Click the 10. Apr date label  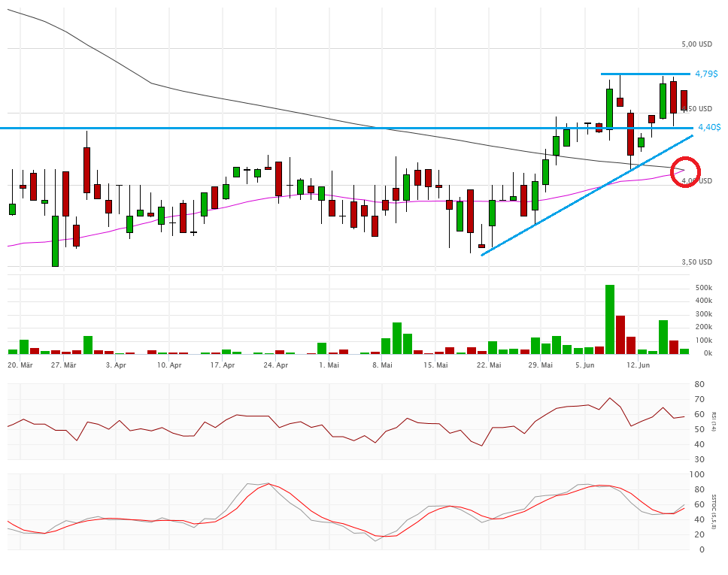[x=170, y=365]
